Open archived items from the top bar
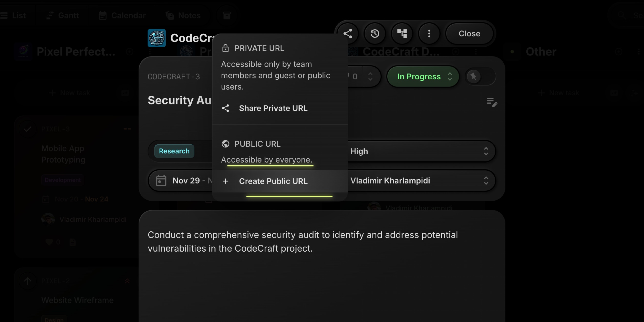 click(x=226, y=15)
